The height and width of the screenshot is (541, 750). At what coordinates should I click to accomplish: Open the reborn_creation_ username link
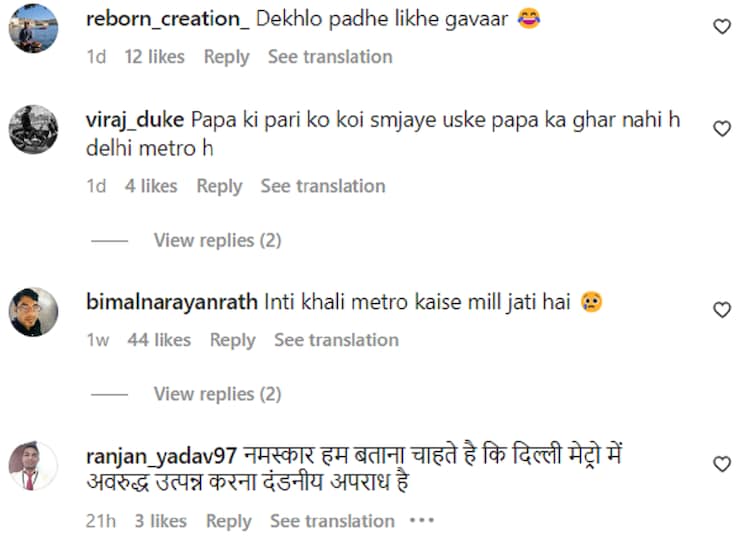point(164,19)
